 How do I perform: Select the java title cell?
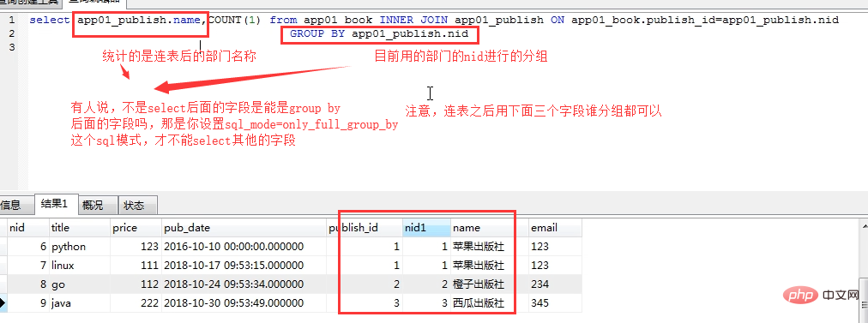point(79,303)
